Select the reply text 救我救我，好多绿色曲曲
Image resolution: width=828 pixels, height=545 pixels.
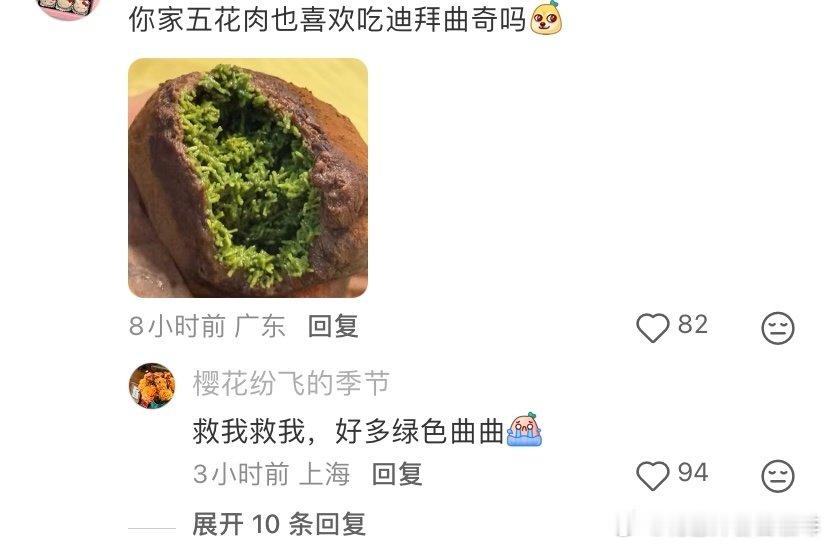349,431
